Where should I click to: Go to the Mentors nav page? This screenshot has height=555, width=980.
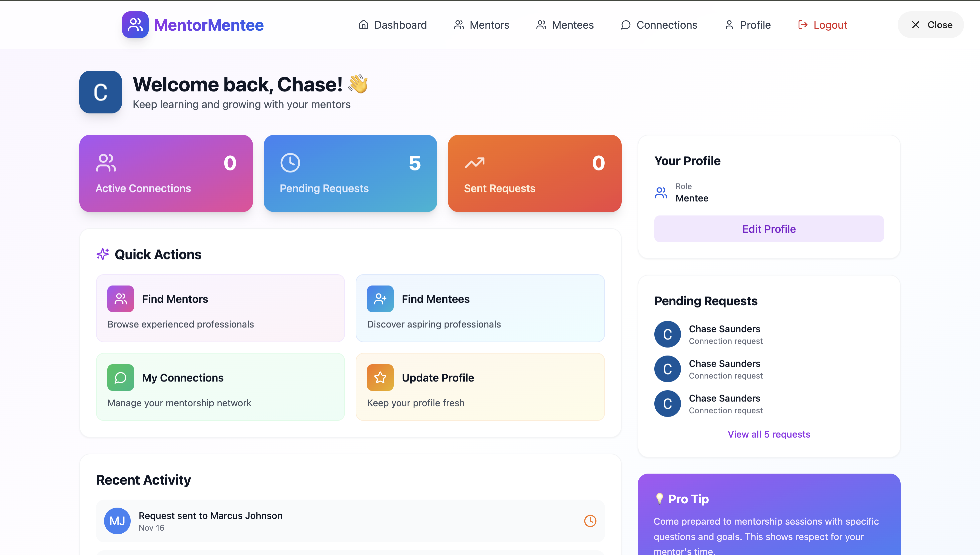[x=481, y=25]
